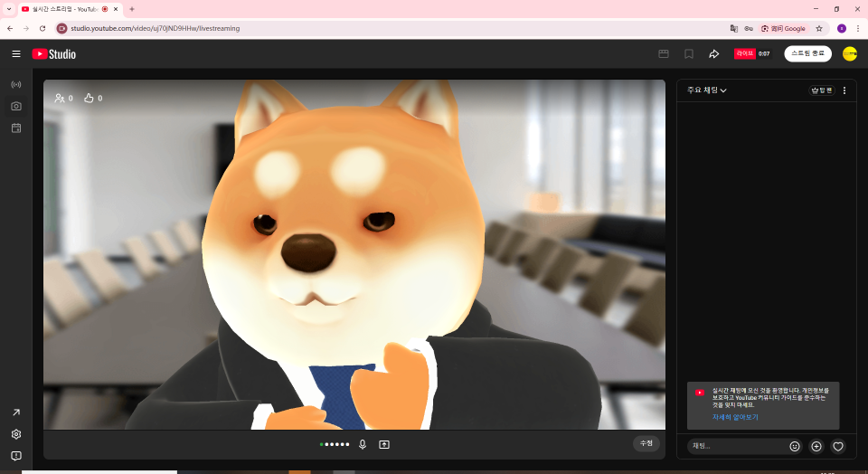Select the Webcam camera icon in sidebar
The height and width of the screenshot is (474, 868).
[16, 106]
